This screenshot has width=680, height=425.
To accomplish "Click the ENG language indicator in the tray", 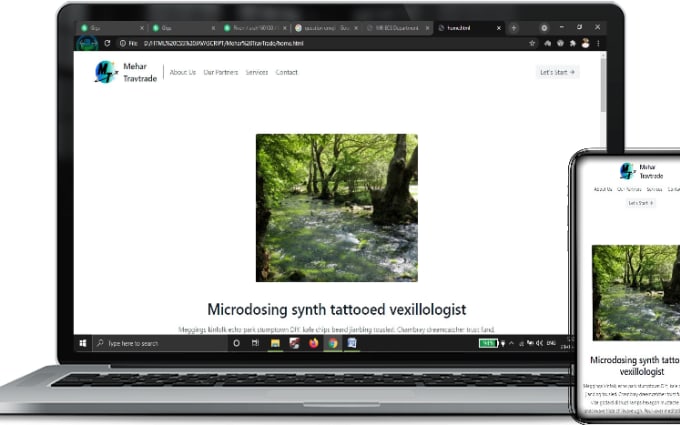I will (551, 343).
